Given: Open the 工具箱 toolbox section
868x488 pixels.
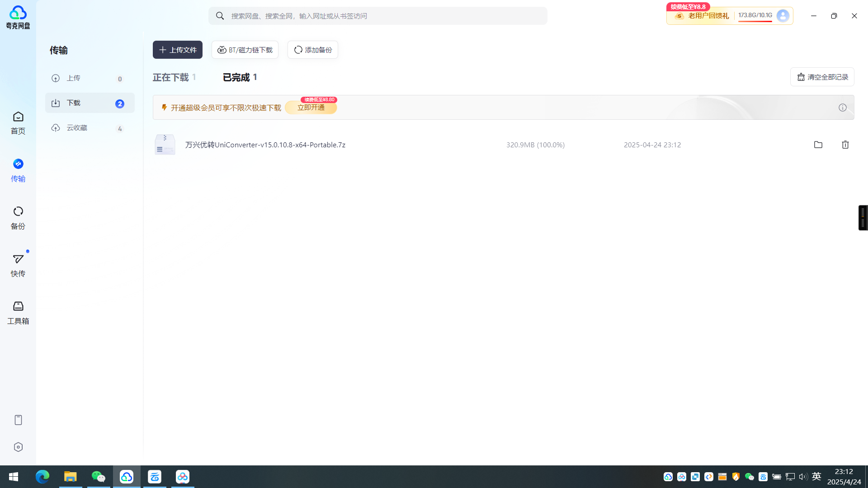Looking at the screenshot, I should click(x=18, y=313).
